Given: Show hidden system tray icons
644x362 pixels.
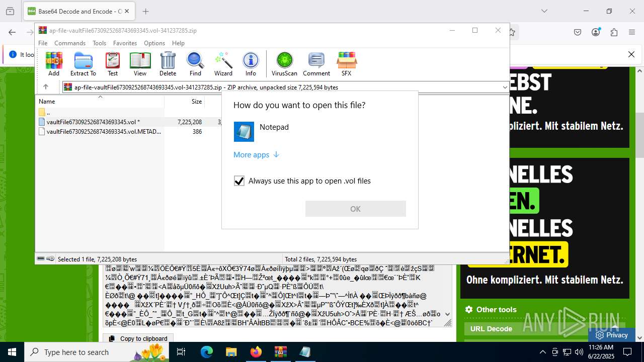Looking at the screenshot, I should (x=542, y=352).
